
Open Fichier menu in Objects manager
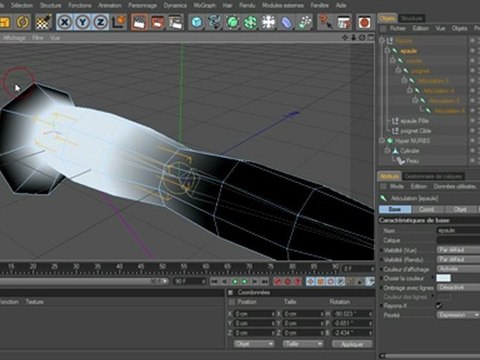coord(398,28)
